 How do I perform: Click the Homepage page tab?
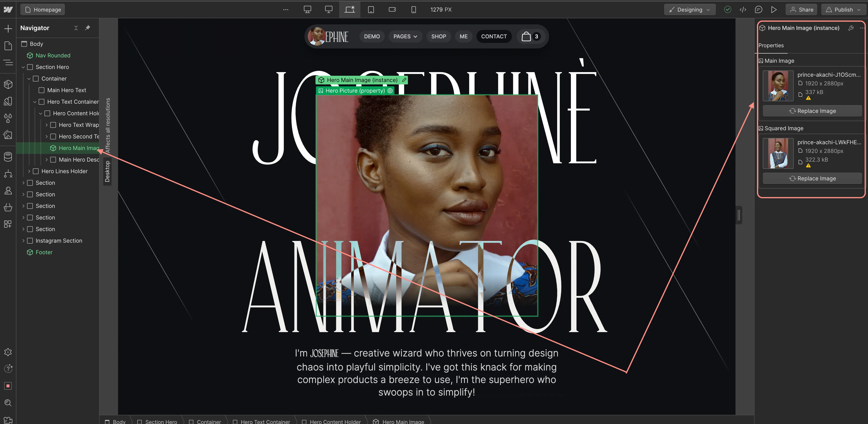pos(43,10)
